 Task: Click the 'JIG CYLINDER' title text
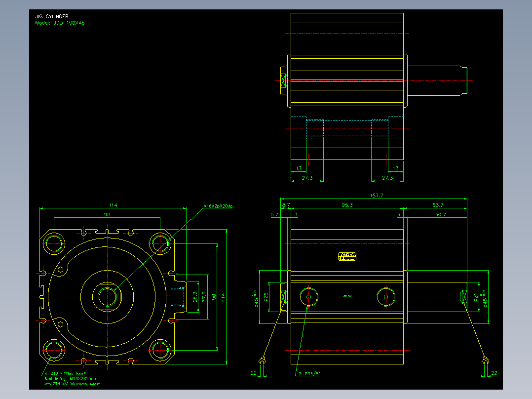tap(52, 16)
